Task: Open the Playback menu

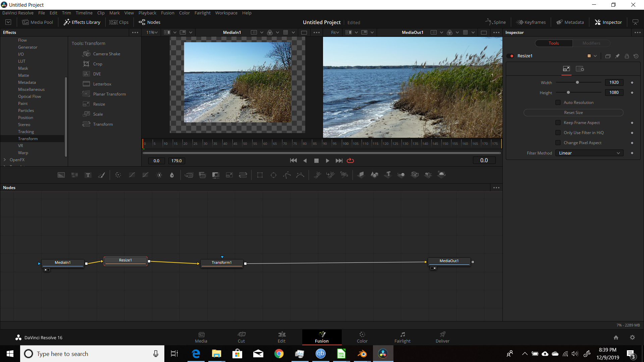Action: [x=147, y=13]
